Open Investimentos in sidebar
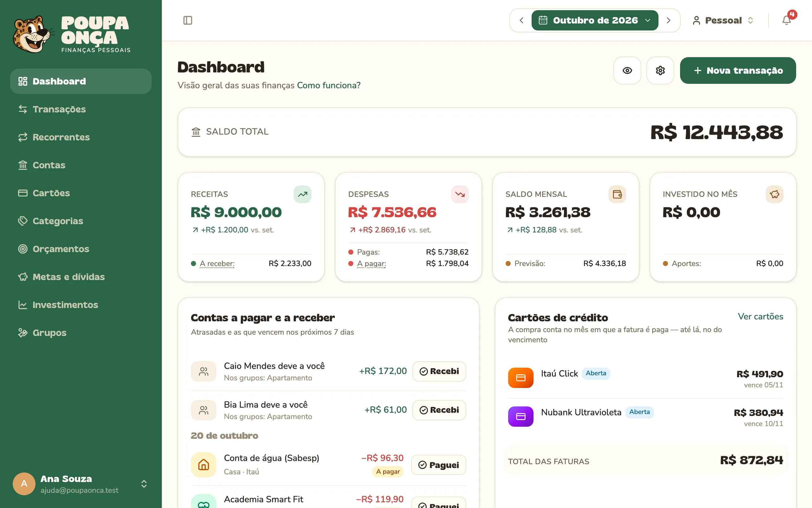 tap(81, 305)
